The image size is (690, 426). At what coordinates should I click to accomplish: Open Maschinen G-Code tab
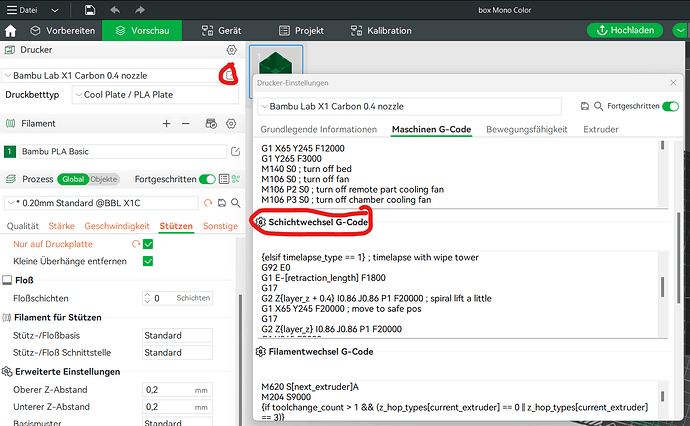click(431, 129)
